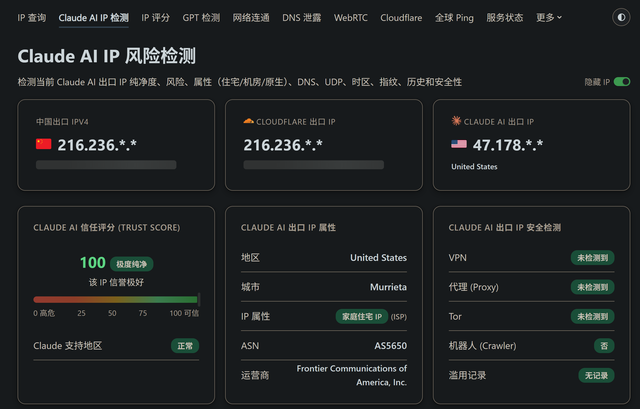The height and width of the screenshot is (409, 640).
Task: Click the 极度纯净 score badge
Action: [131, 264]
